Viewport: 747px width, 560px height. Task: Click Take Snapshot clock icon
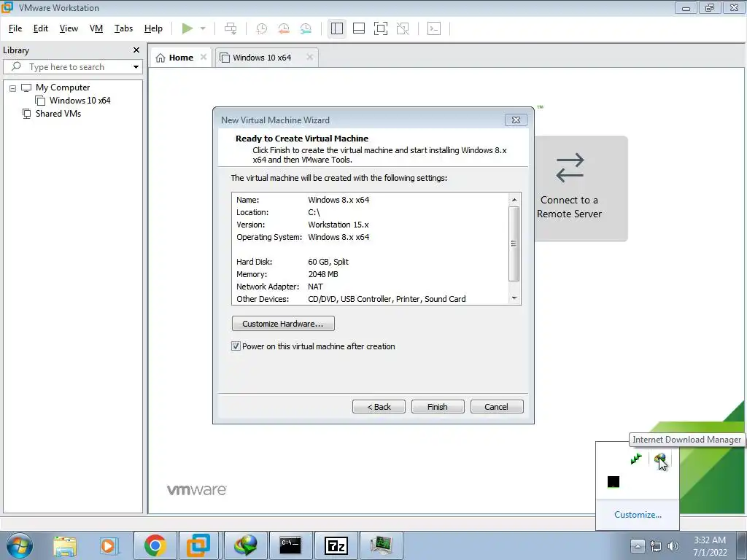coord(262,28)
